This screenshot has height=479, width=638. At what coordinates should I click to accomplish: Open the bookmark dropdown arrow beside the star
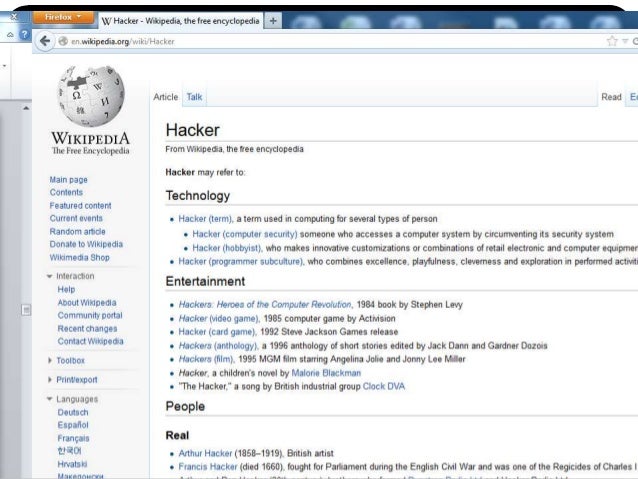click(x=625, y=41)
